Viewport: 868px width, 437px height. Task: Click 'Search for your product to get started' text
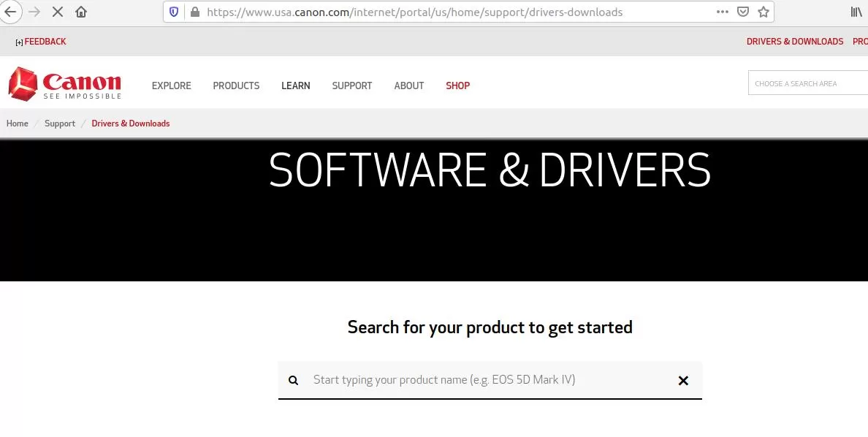490,327
